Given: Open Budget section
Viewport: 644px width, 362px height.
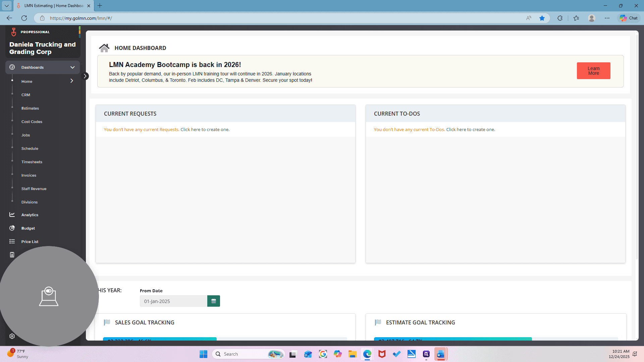Looking at the screenshot, I should pos(28,228).
